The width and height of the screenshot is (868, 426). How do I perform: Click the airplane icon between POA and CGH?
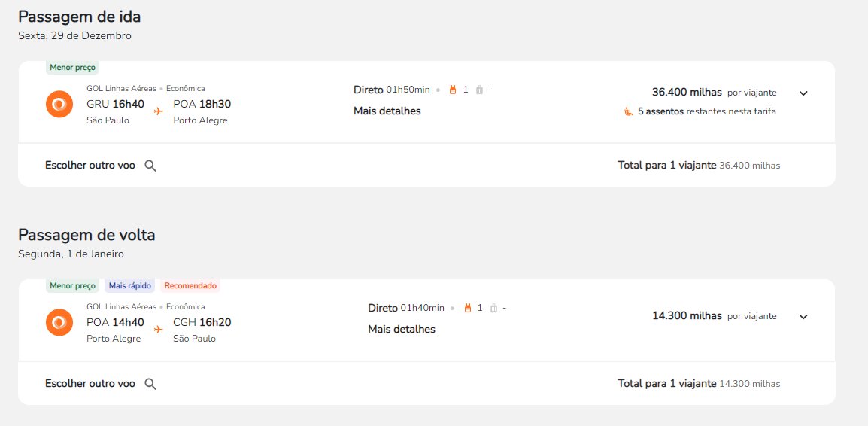(158, 330)
